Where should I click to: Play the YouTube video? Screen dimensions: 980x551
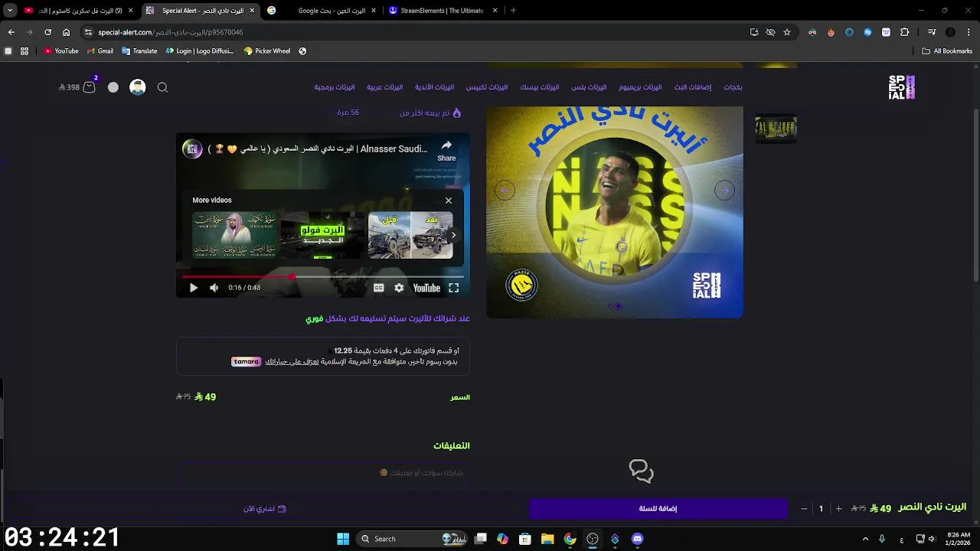pyautogui.click(x=193, y=288)
